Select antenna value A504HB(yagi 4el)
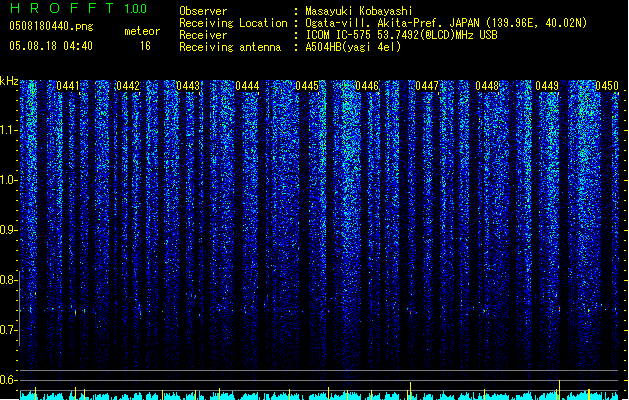The image size is (629, 400). [x=353, y=47]
